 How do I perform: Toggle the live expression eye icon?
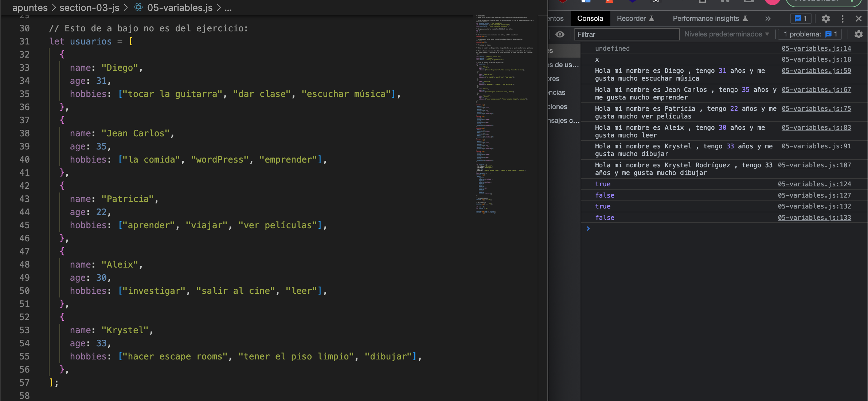(x=560, y=34)
